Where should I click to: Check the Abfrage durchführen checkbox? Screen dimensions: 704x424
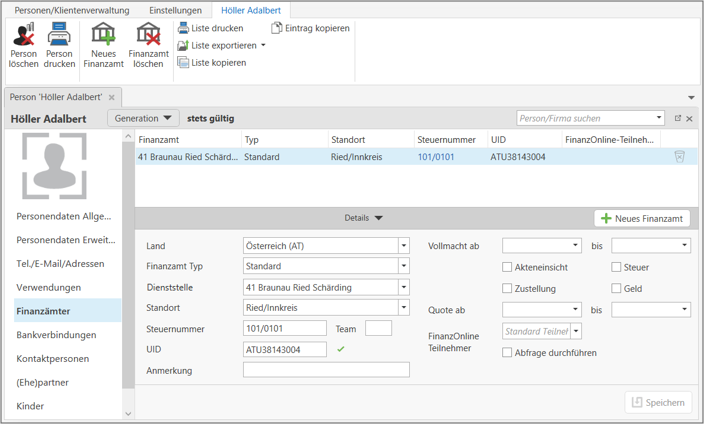508,353
